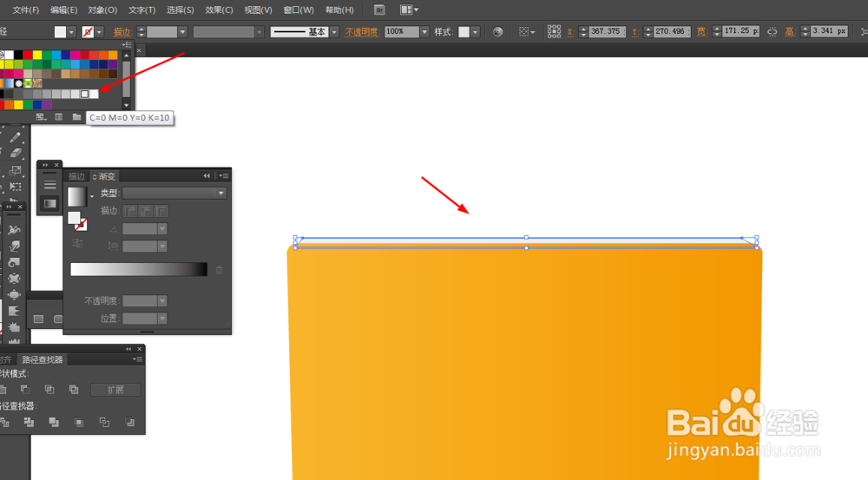Open the gradient panel options menu
This screenshot has height=480, width=868.
[x=224, y=175]
